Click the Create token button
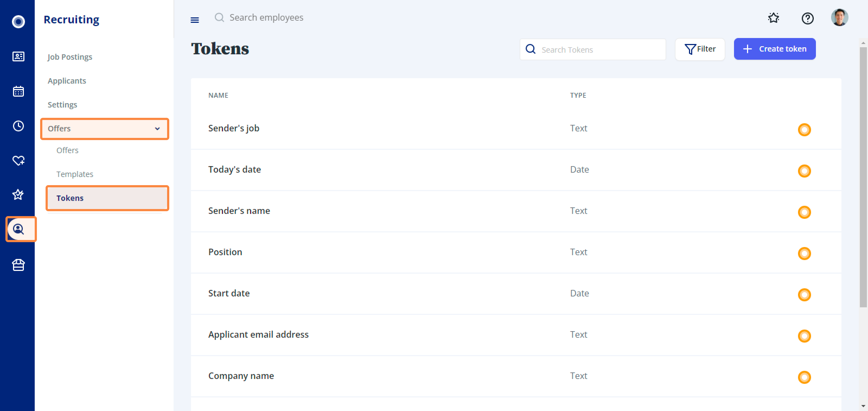This screenshot has width=868, height=411. click(775, 49)
